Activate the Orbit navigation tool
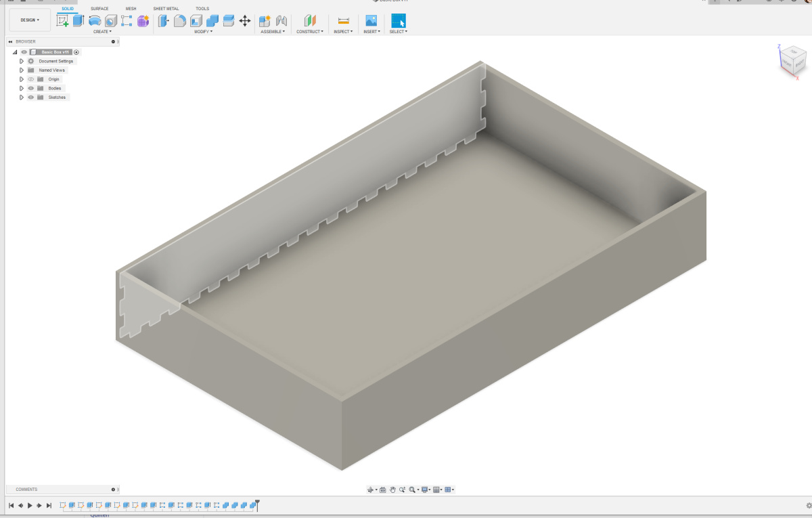Image resolution: width=812 pixels, height=518 pixels. pos(371,490)
